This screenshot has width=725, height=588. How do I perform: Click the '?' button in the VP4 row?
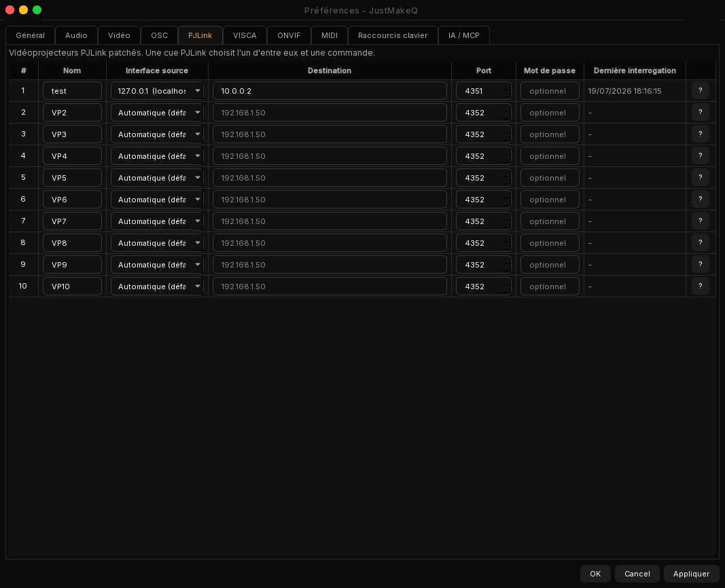[700, 155]
